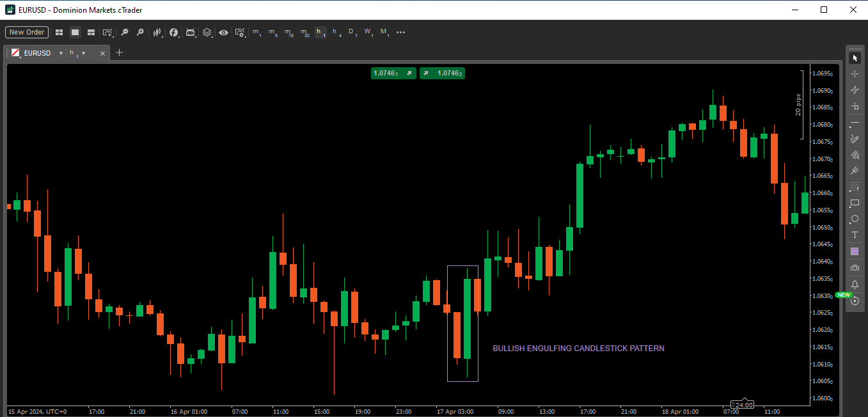Open the chart snapshot camera tool
The width and height of the screenshot is (868, 417).
855,267
